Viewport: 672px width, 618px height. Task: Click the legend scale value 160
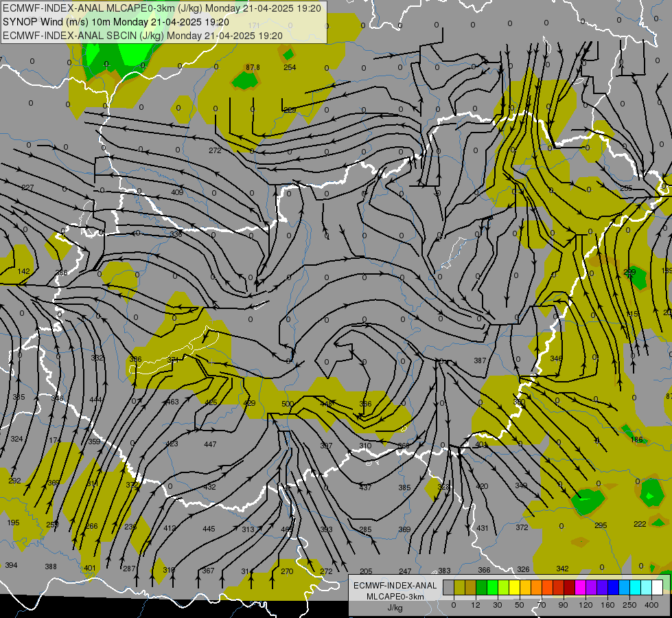607,605
